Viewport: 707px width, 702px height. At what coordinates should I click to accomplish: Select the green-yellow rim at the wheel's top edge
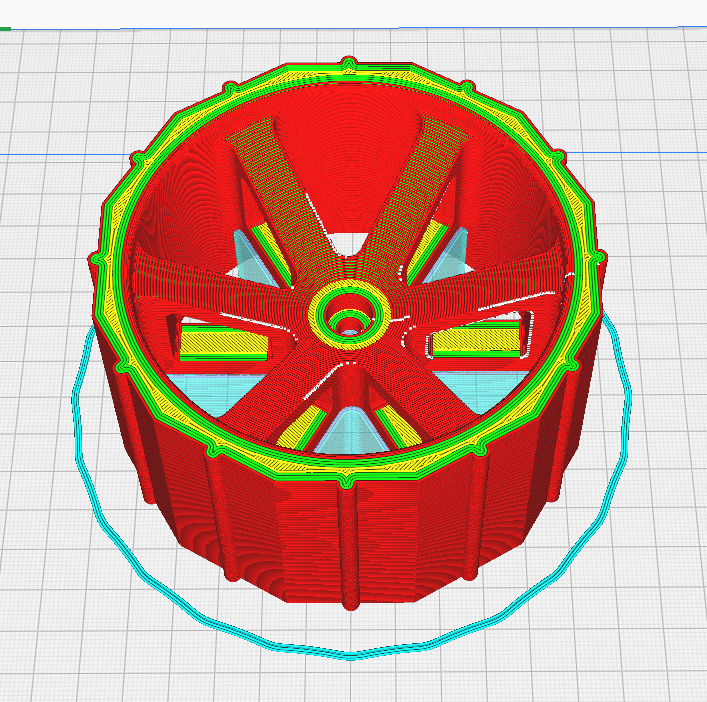349,75
